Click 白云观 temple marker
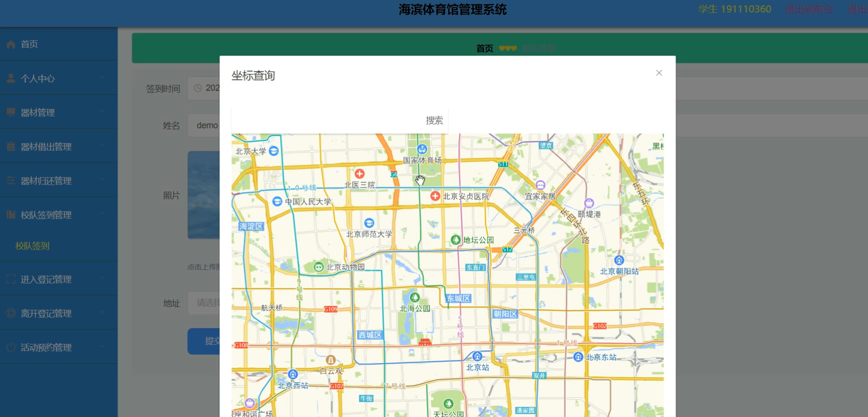This screenshot has height=417, width=868. pyautogui.click(x=331, y=360)
